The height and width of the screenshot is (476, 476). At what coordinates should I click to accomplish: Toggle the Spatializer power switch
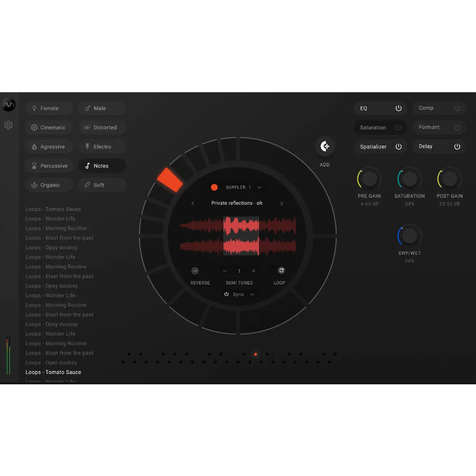pos(399,147)
